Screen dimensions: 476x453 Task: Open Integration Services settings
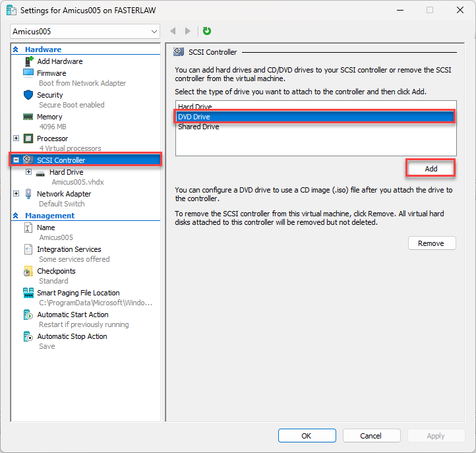[69, 249]
